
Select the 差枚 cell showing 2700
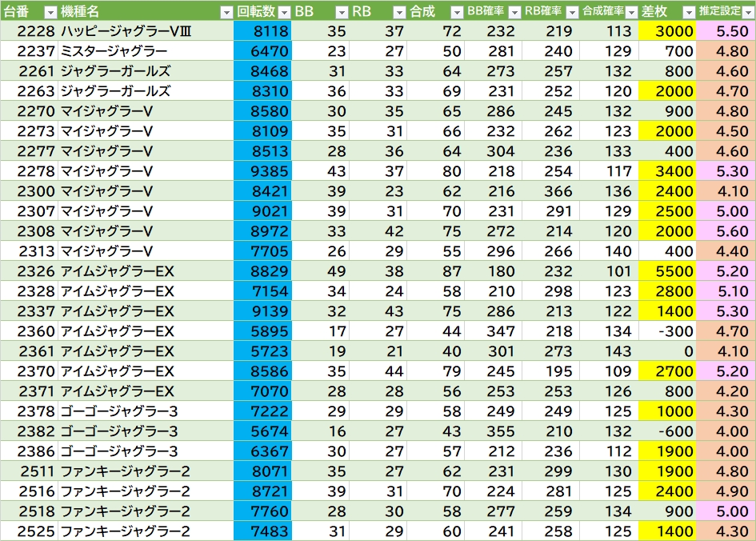point(667,371)
